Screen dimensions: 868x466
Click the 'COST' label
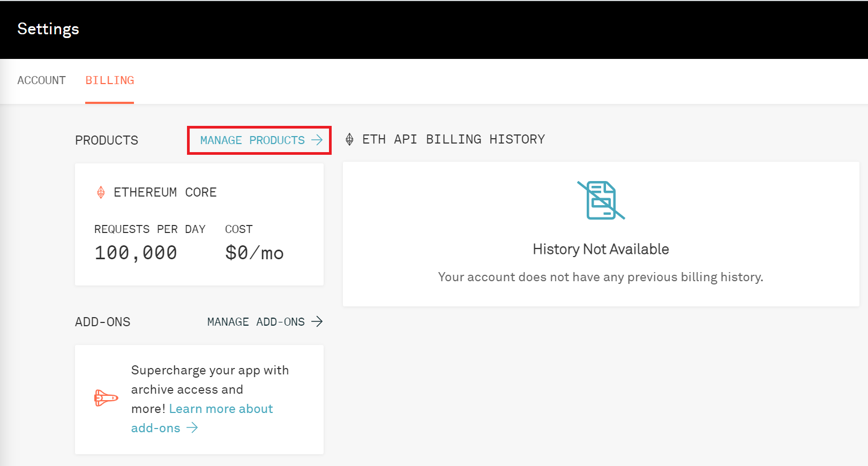coord(238,229)
